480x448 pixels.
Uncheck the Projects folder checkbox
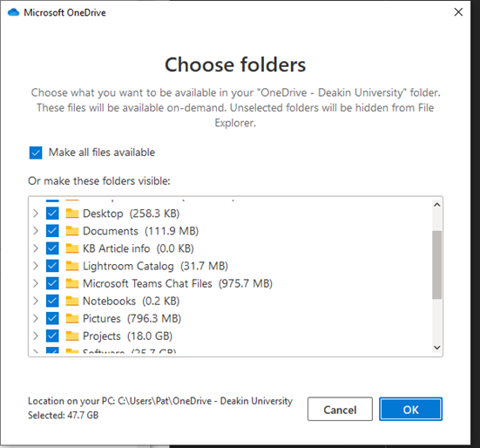(x=52, y=336)
